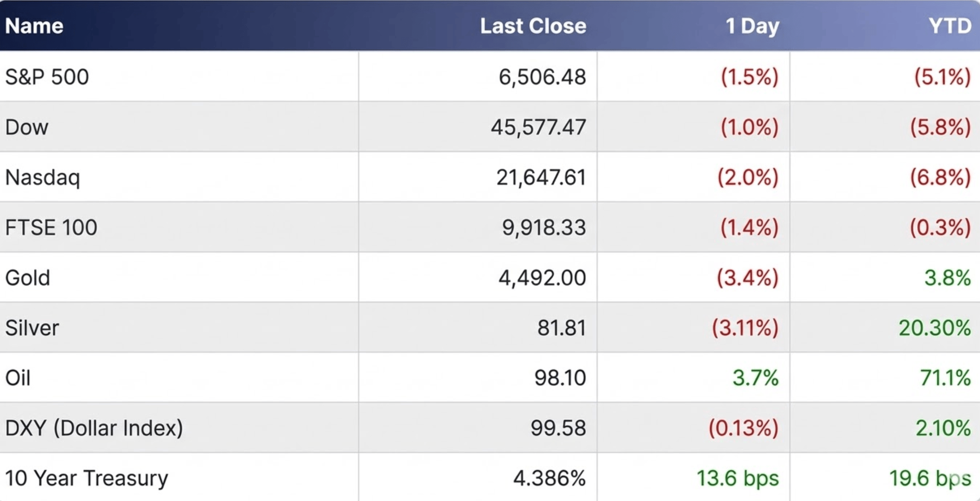Select the Gold row name
The image size is (980, 501).
(27, 278)
